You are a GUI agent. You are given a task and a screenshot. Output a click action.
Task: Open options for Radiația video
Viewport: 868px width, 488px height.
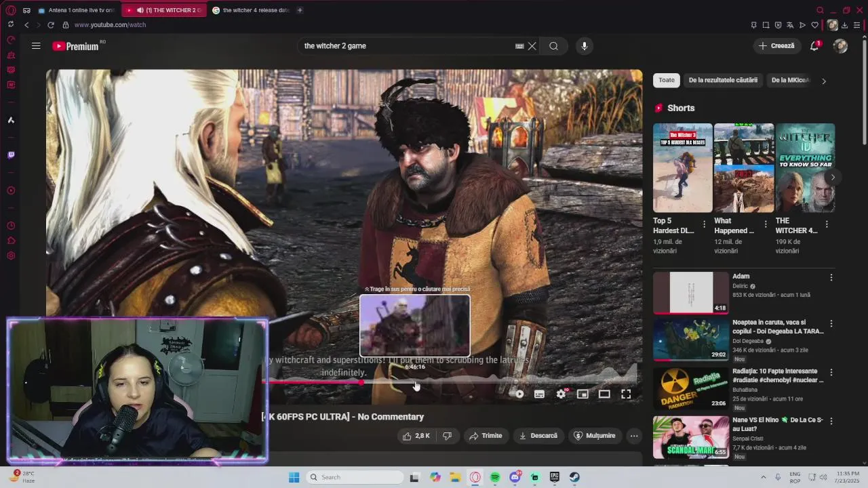pos(831,372)
